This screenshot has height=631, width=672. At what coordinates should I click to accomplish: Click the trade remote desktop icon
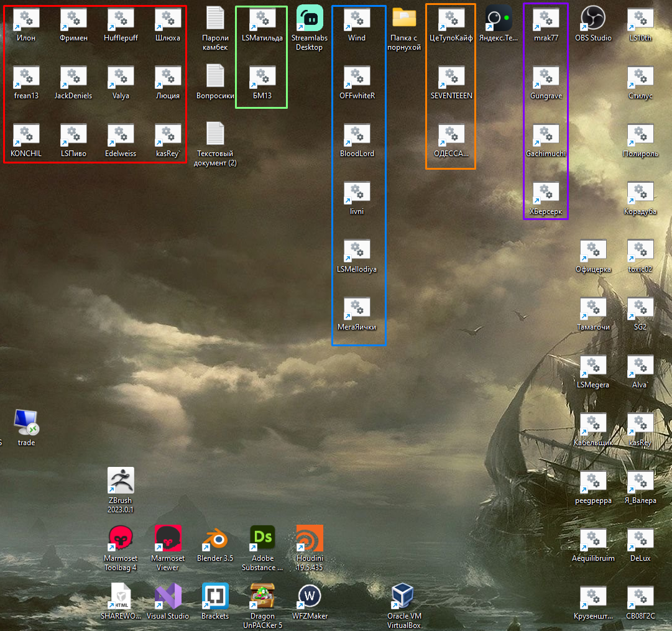(26, 423)
